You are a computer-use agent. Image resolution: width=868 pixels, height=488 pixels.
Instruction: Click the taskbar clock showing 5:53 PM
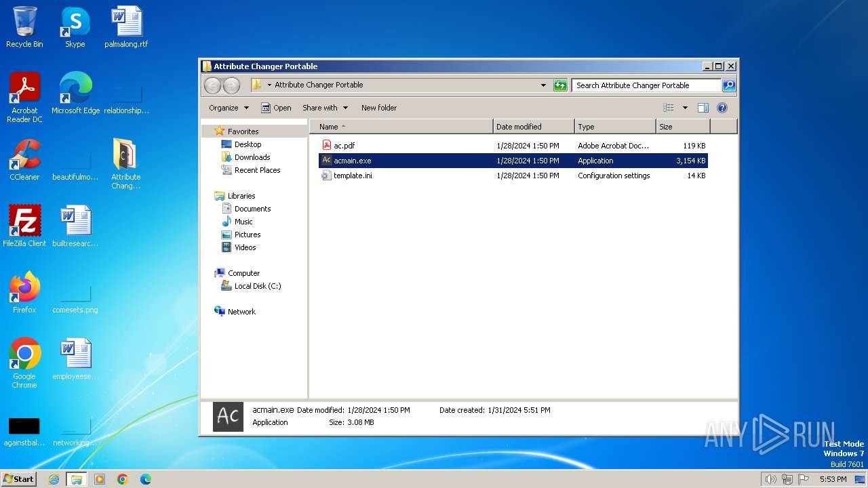(x=833, y=479)
